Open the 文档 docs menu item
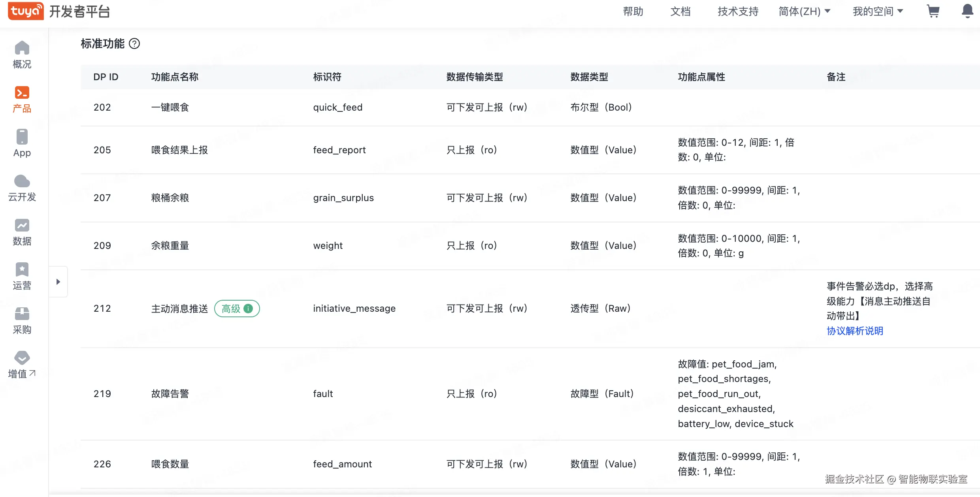 (680, 11)
